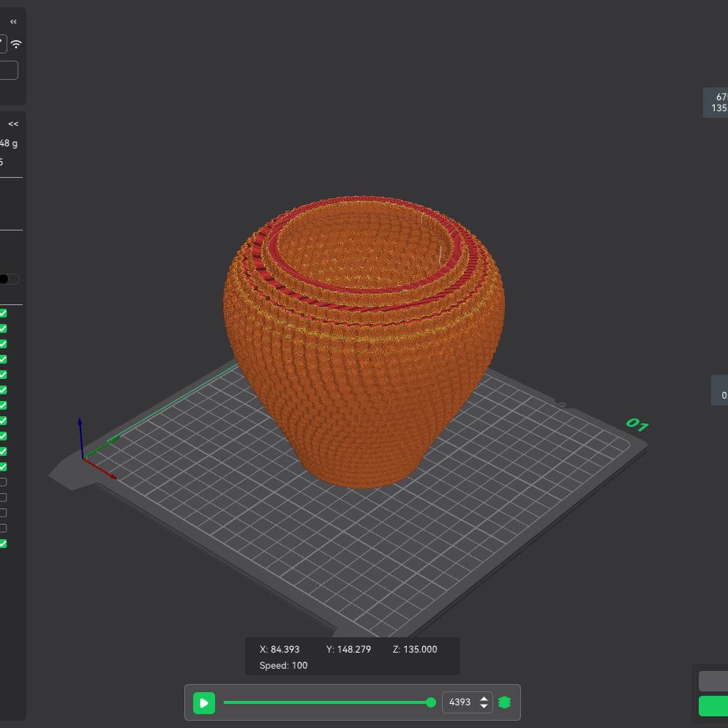The image size is (728, 728).
Task: Flip the dark toggle switch in the sidebar
Action: pyautogui.click(x=7, y=279)
